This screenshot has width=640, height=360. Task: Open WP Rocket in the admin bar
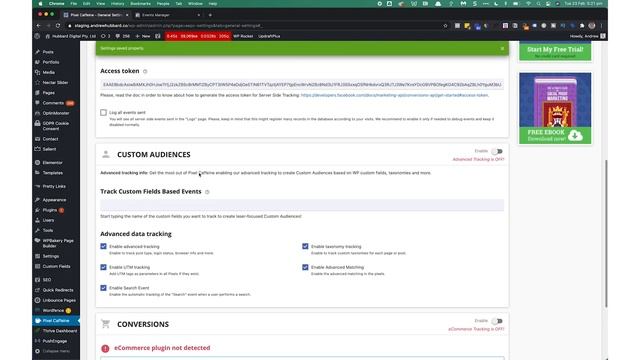[243, 36]
